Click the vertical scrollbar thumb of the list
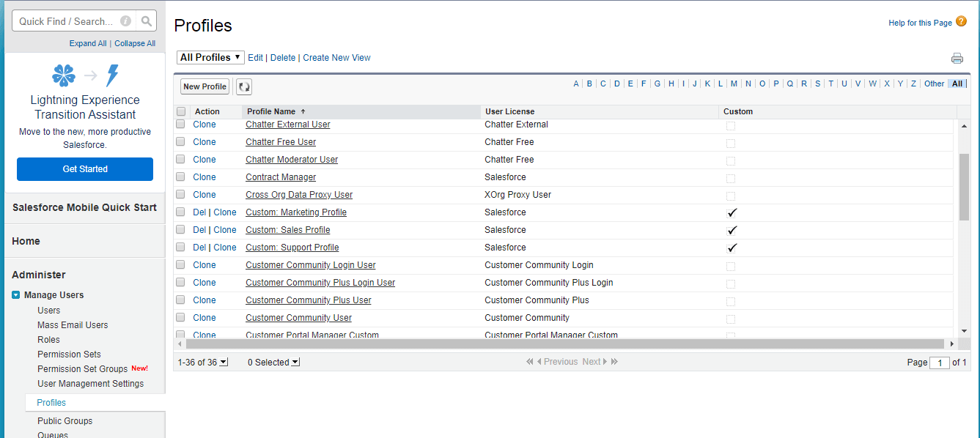 point(964,187)
